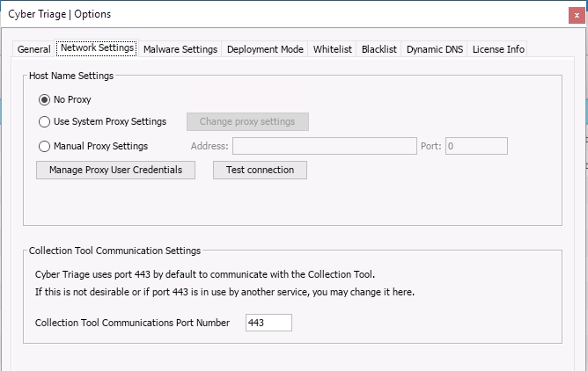Click the Test connection button
This screenshot has width=588, height=371.
click(260, 170)
